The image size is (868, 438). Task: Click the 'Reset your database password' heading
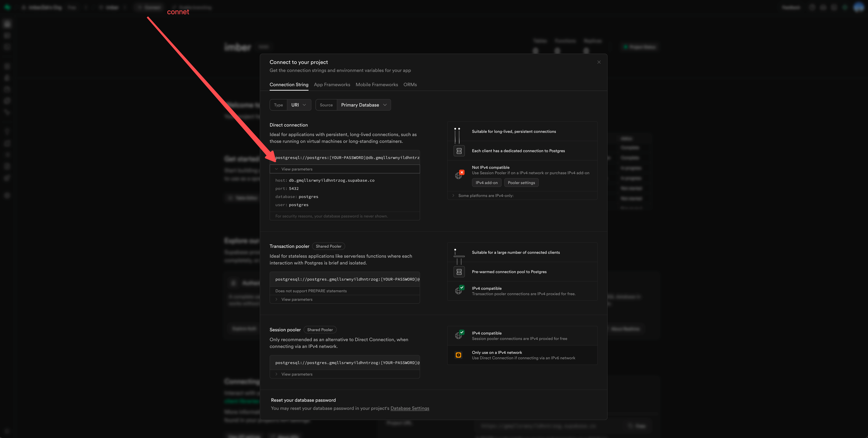tap(303, 400)
